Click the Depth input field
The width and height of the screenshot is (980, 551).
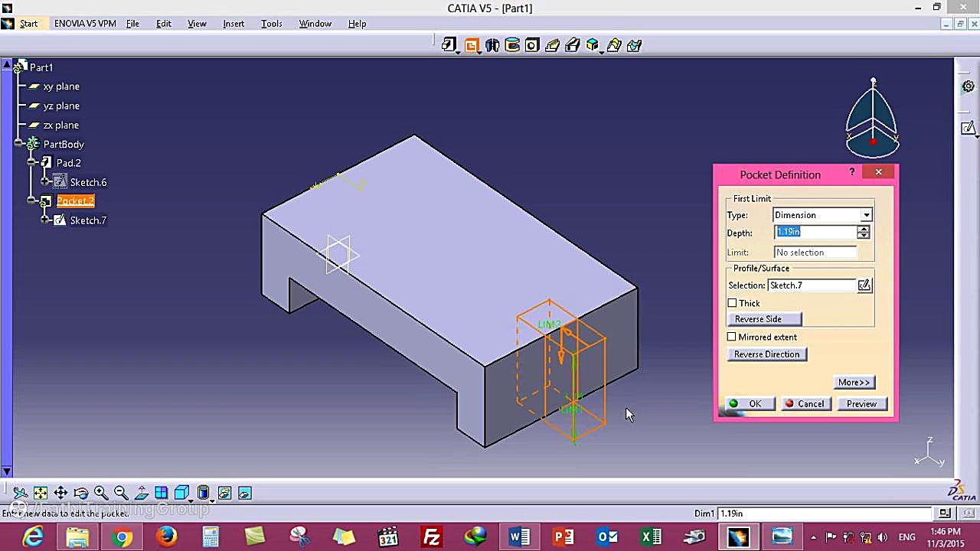click(815, 232)
